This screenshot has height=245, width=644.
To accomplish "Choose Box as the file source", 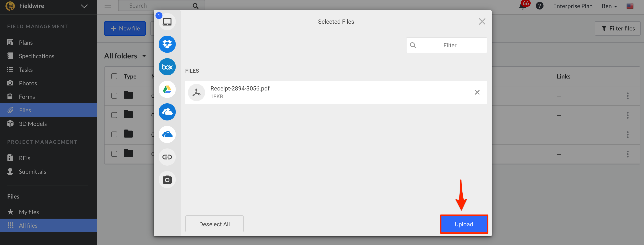I will pyautogui.click(x=167, y=67).
